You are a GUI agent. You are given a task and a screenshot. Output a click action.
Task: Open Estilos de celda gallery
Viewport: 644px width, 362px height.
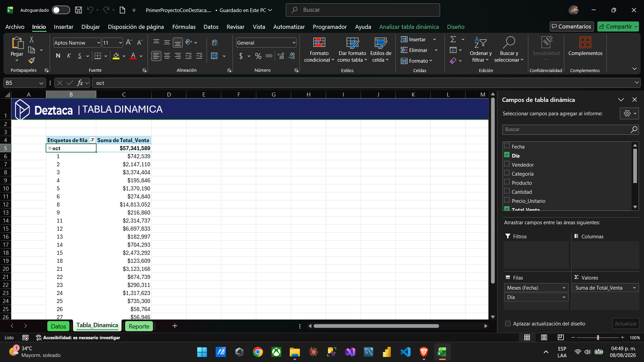click(x=381, y=50)
